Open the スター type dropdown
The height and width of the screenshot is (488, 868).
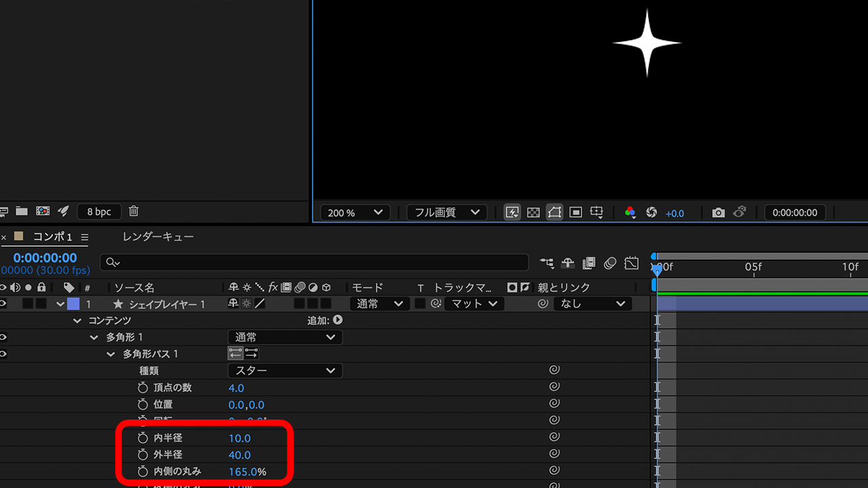pyautogui.click(x=285, y=371)
